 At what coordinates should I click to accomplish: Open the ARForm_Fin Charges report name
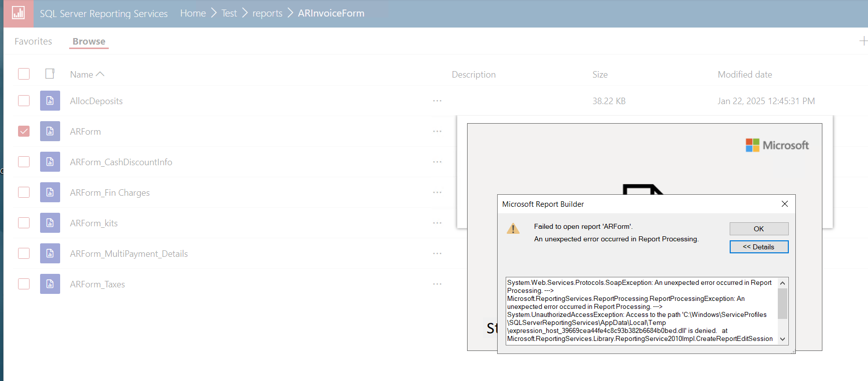[110, 192]
